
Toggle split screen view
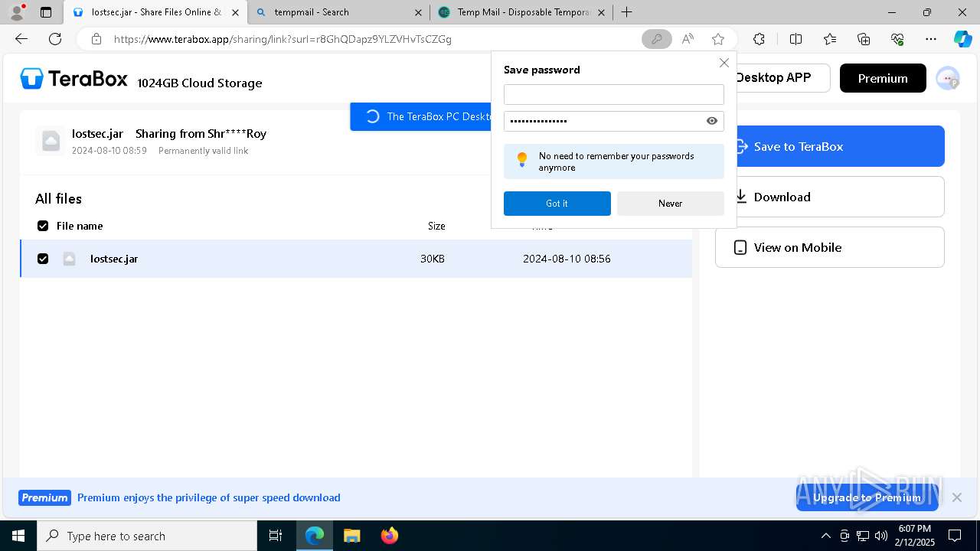pos(795,39)
